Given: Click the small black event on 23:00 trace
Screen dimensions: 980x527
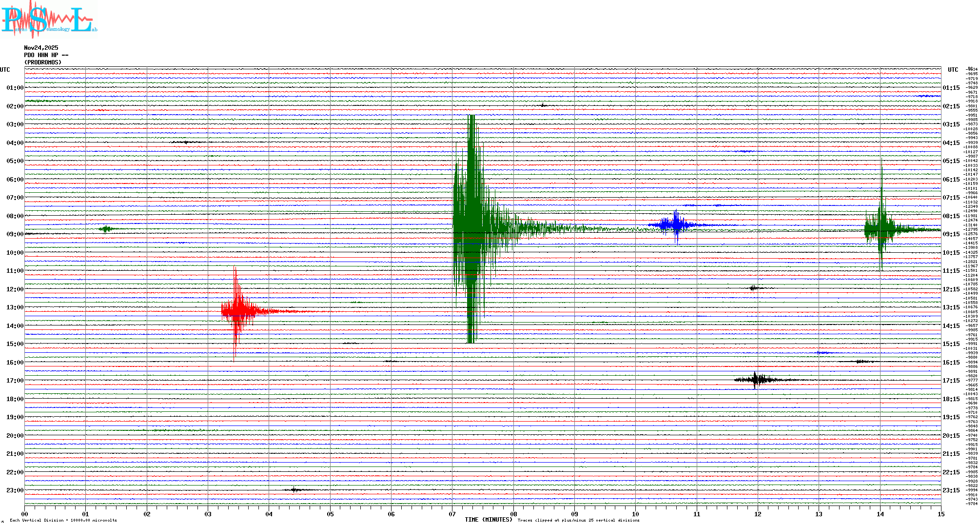Looking at the screenshot, I should coord(294,489).
